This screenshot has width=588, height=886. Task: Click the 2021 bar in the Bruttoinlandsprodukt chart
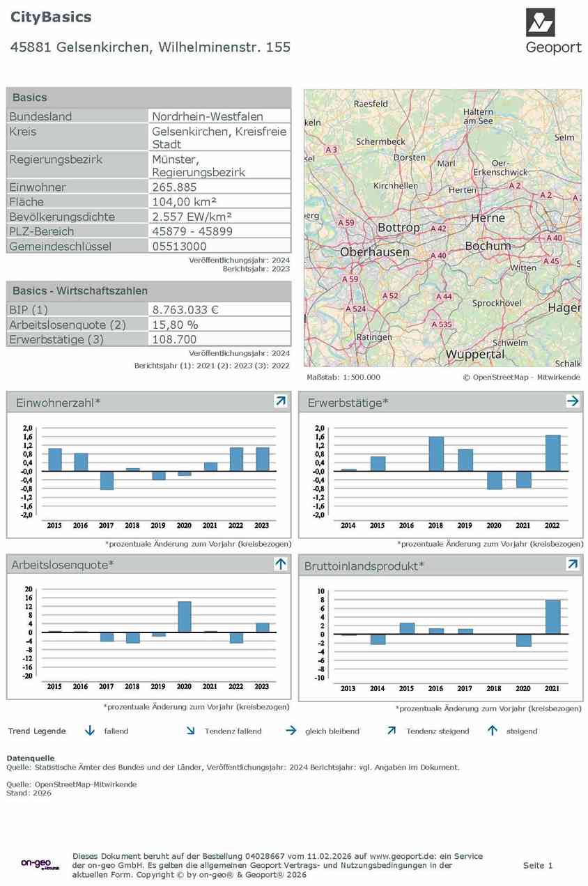click(552, 616)
